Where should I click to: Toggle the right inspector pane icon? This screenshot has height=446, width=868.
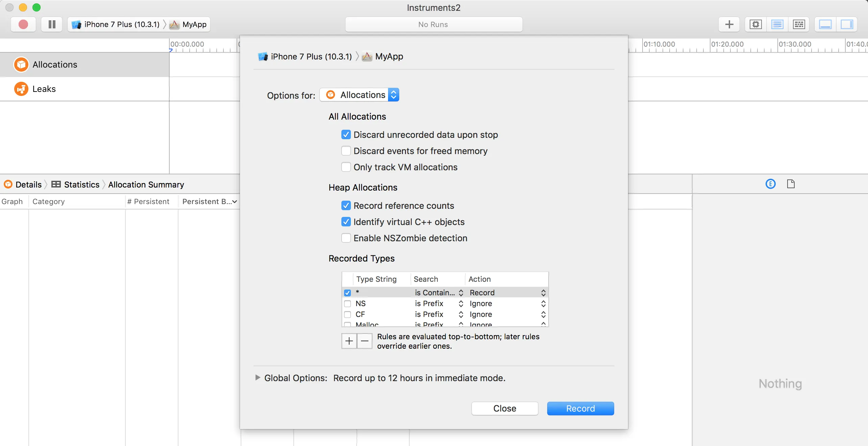[847, 24]
